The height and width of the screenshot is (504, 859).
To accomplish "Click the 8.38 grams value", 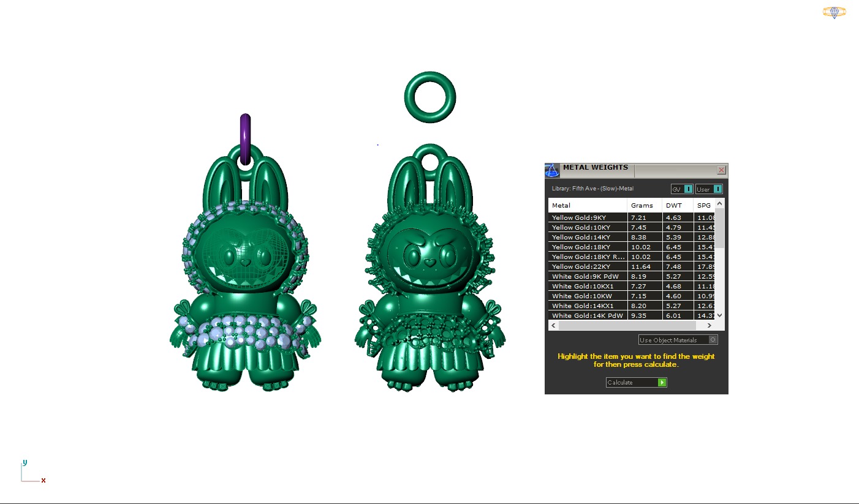I will tap(638, 237).
